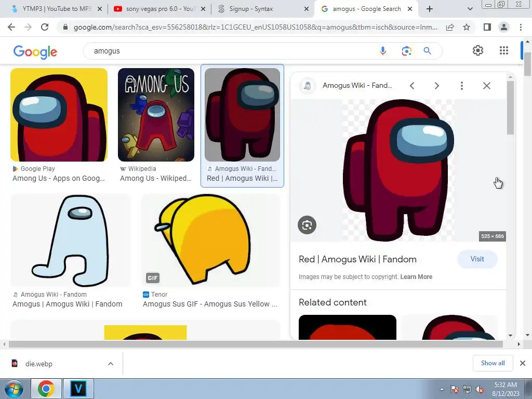Open the die.webp downloaded file
Screen dimensions: 532x399
pos(38,364)
